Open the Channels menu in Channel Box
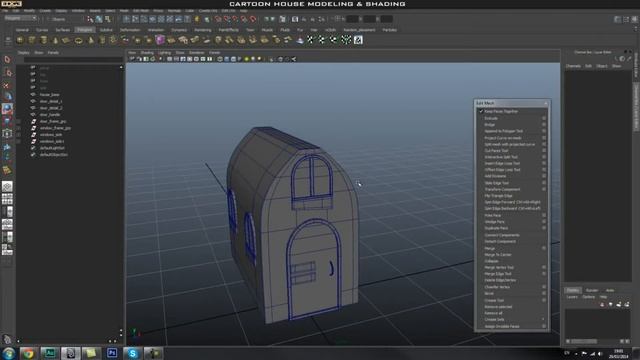Image resolution: width=640 pixels, height=360 pixels. pyautogui.click(x=573, y=66)
